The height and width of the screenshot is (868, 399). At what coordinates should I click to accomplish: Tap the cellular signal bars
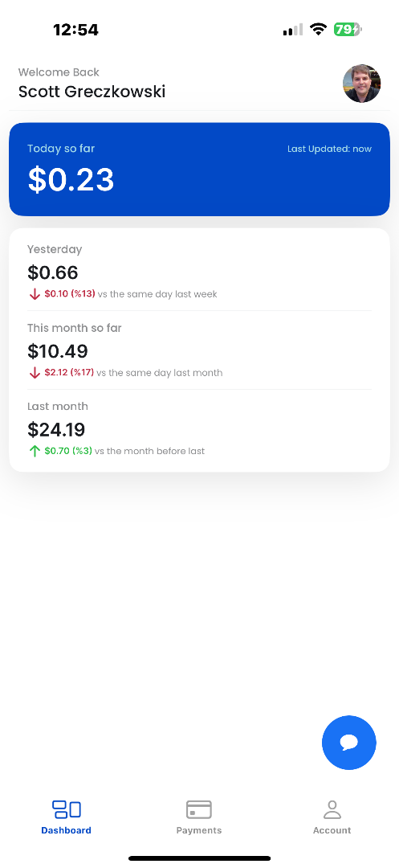coord(293,30)
